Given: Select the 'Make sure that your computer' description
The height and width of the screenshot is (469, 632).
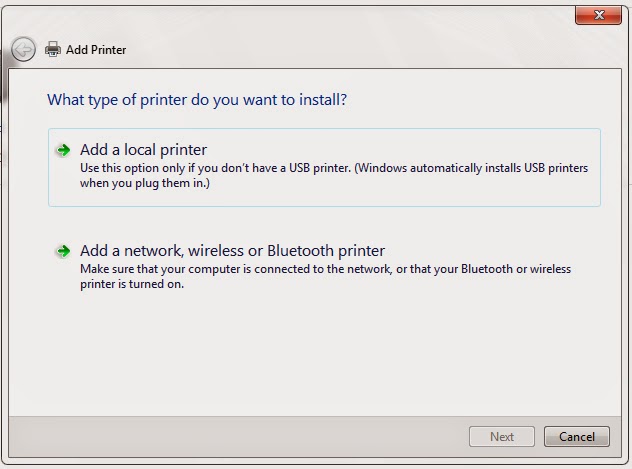Looking at the screenshot, I should click(325, 276).
